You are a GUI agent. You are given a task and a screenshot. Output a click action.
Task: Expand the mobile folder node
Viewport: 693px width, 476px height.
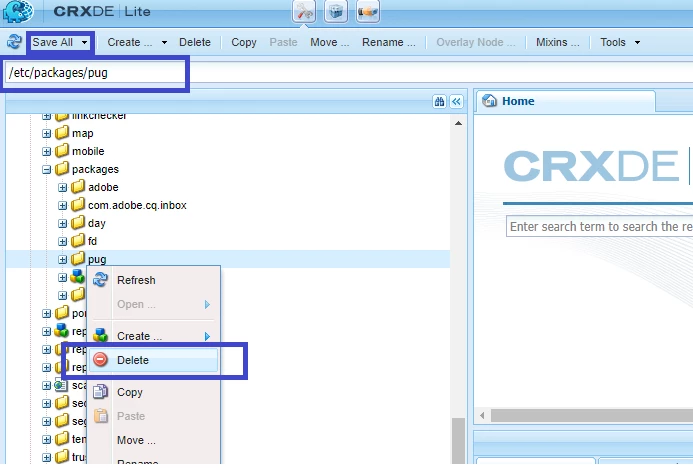(46, 152)
